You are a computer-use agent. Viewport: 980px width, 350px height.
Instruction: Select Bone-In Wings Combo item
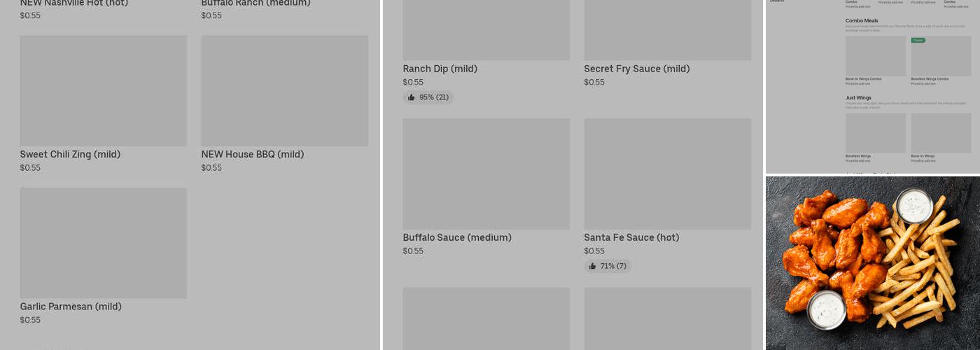876,61
